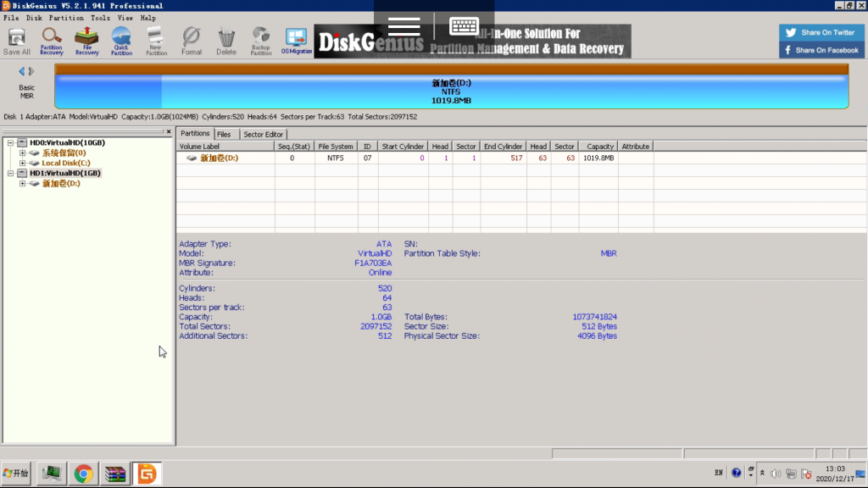Launch the OS Migration tool
Image resolution: width=868 pixels, height=488 pixels.
click(x=296, y=42)
